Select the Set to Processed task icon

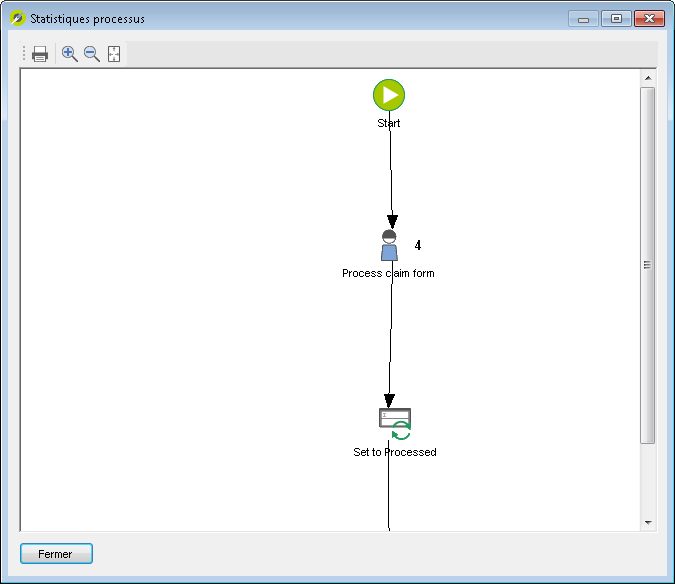tap(395, 424)
